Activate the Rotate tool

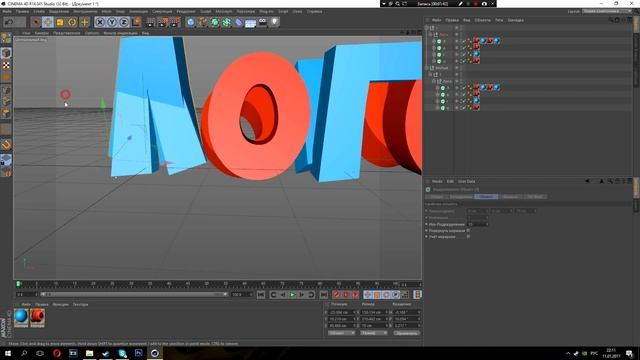[72, 22]
